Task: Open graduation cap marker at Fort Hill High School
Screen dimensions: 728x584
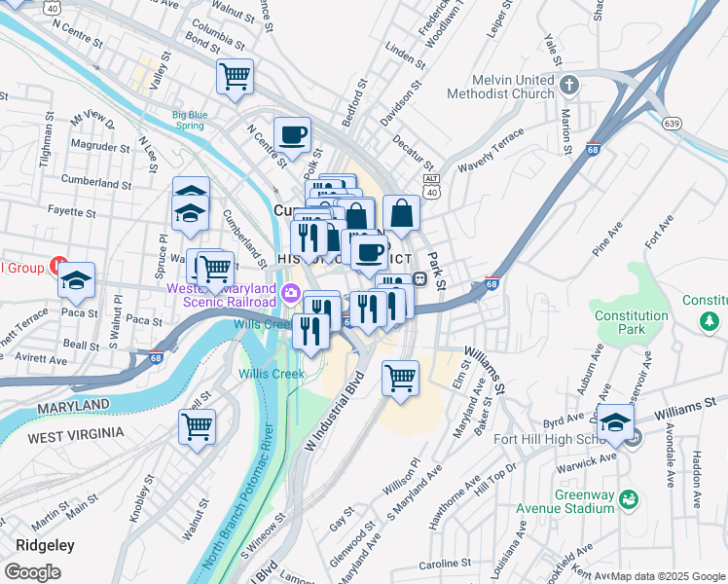Action: tap(616, 422)
